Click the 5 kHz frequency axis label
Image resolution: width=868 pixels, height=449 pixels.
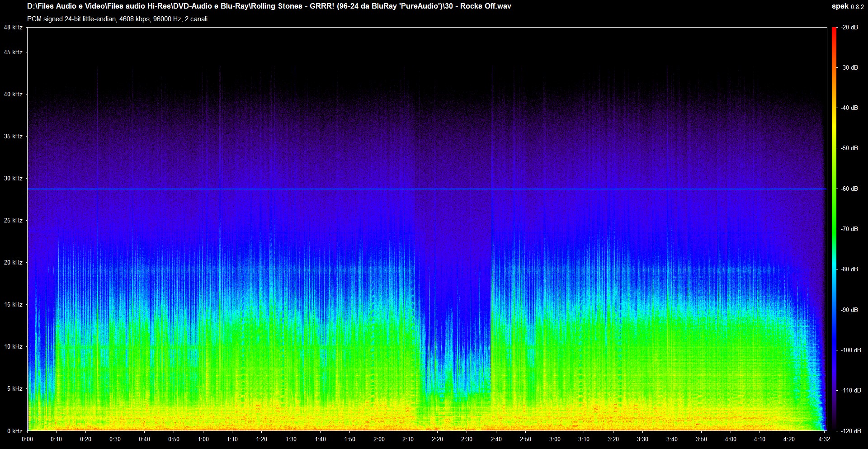pos(14,389)
